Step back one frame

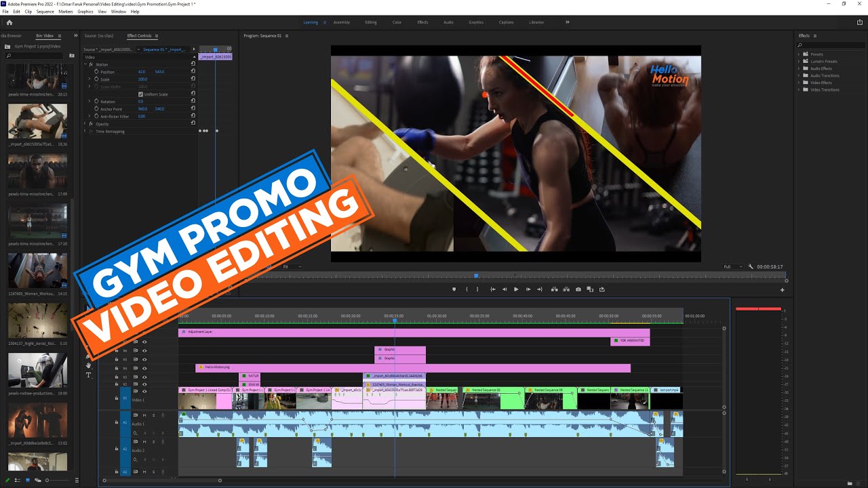(x=505, y=289)
